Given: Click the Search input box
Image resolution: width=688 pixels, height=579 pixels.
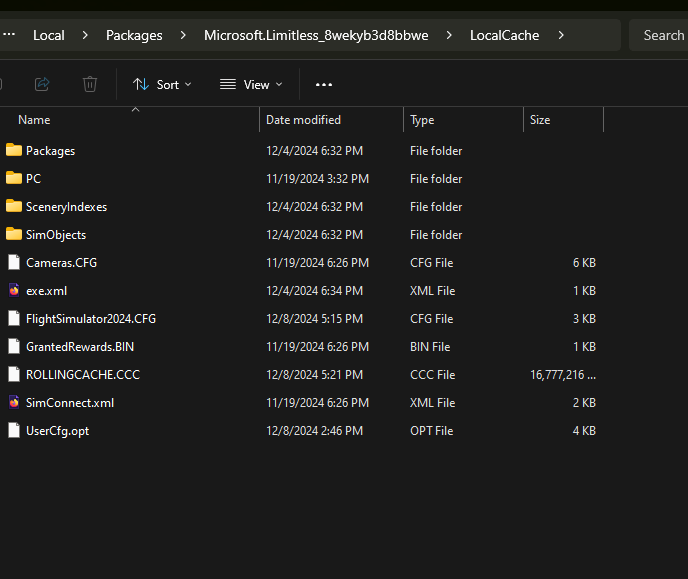Looking at the screenshot, I should click(660, 35).
